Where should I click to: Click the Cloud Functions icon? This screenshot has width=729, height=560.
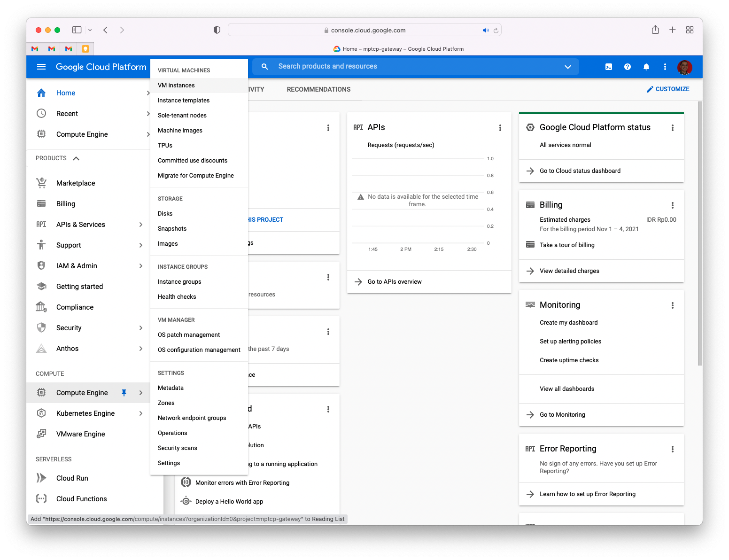click(x=41, y=499)
